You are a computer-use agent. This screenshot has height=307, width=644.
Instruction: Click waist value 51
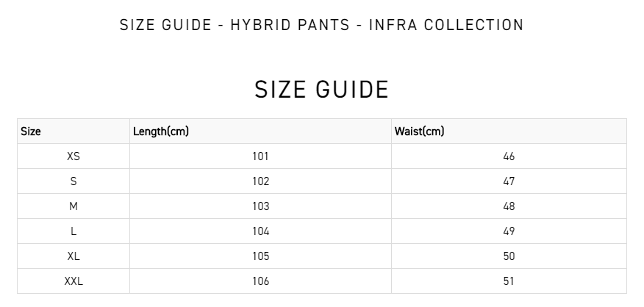click(x=509, y=281)
